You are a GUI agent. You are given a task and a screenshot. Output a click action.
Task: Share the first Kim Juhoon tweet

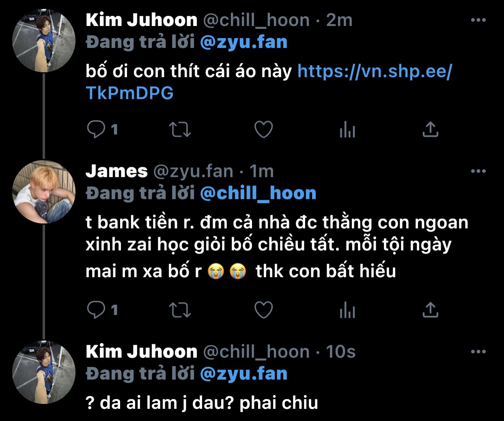click(x=430, y=130)
